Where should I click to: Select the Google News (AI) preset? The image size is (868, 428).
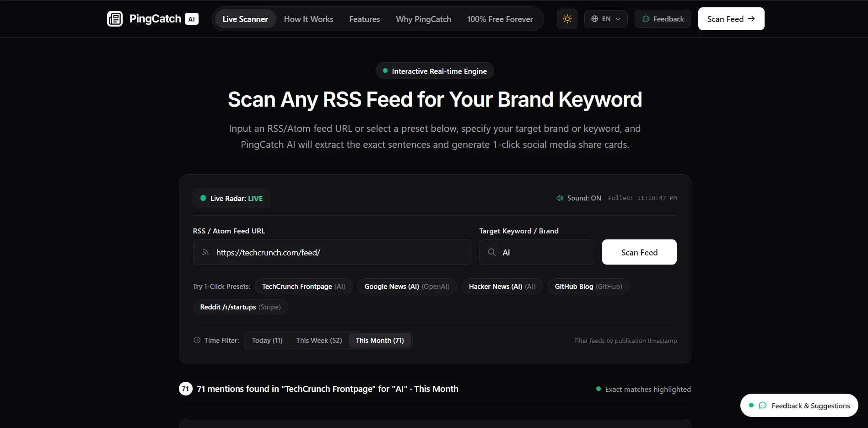pyautogui.click(x=407, y=287)
